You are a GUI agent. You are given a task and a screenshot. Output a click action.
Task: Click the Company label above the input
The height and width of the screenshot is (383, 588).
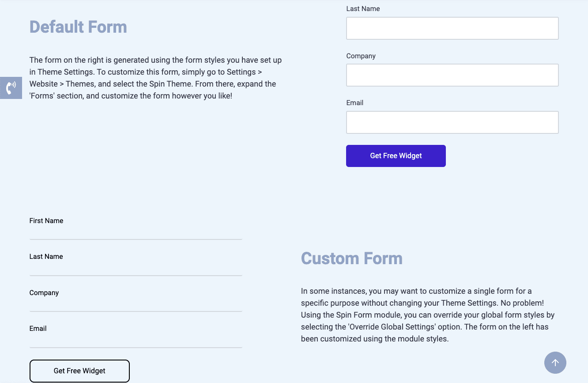361,56
